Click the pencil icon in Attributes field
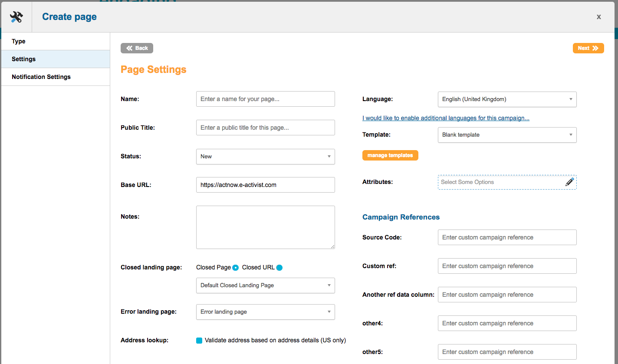This screenshot has width=618, height=364. [x=569, y=182]
